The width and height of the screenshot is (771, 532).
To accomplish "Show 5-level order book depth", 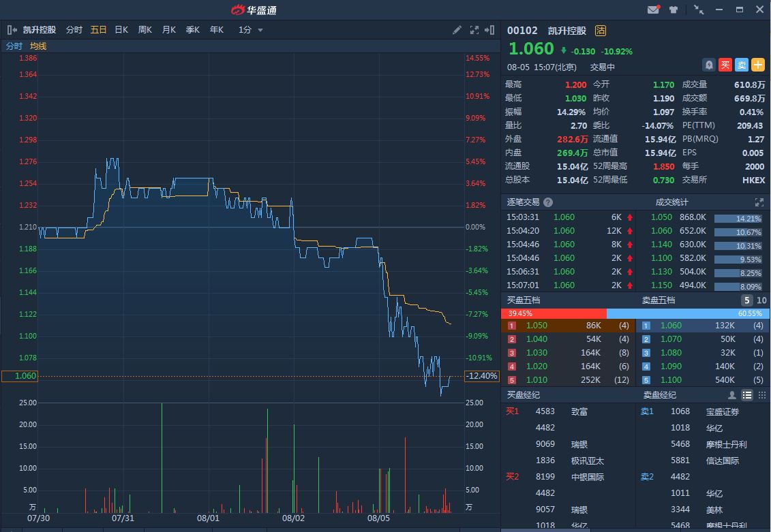I will coord(746,300).
